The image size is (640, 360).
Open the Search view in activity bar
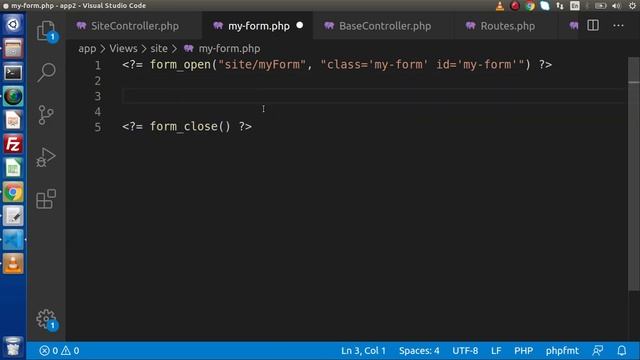46,73
